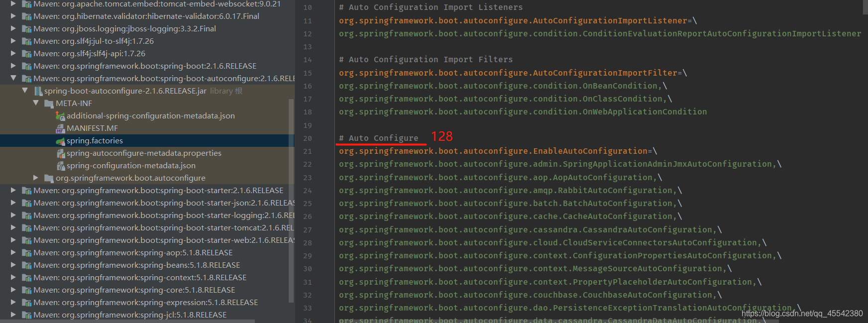Screen dimensions: 868x323
Task: Click the library icon of spring-boot-starter-tomcat
Action: tap(27, 228)
